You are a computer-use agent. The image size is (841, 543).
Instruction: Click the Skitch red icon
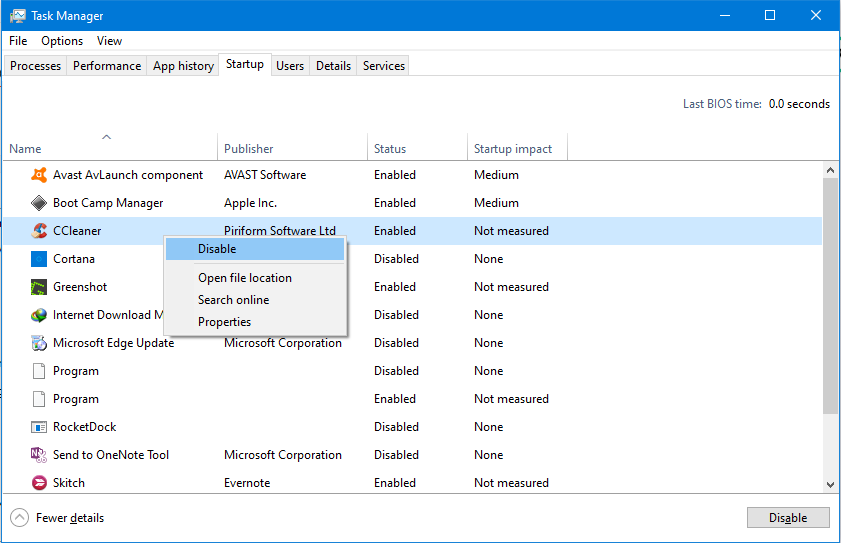39,483
